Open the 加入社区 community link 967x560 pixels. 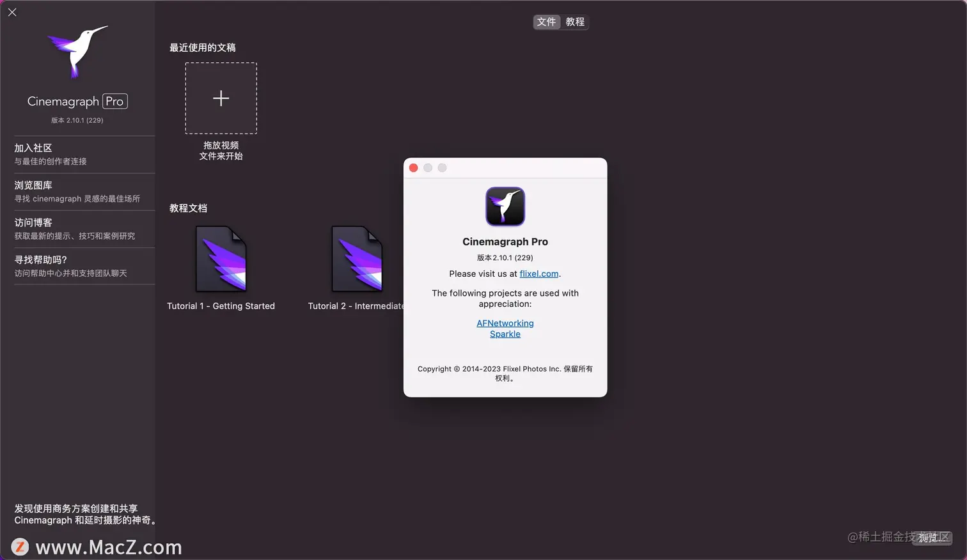point(84,154)
